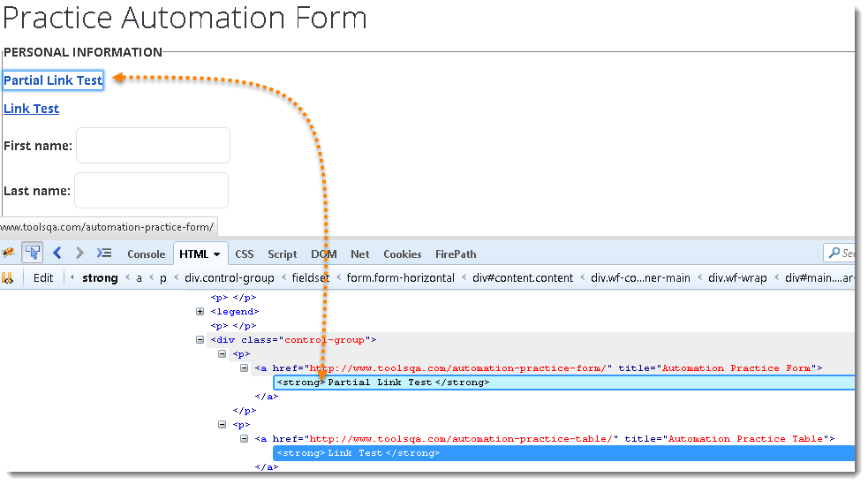This screenshot has height=485, width=868.
Task: Open the Cookies tab
Action: (x=403, y=254)
